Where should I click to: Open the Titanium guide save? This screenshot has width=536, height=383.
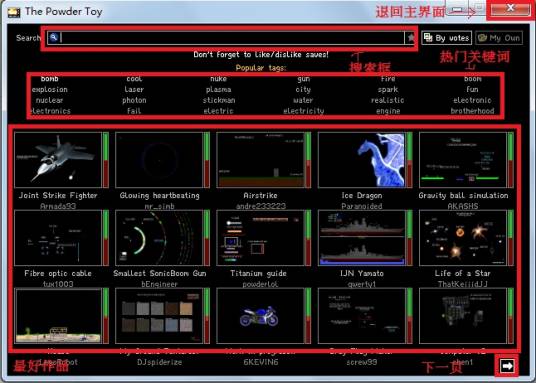coord(260,238)
